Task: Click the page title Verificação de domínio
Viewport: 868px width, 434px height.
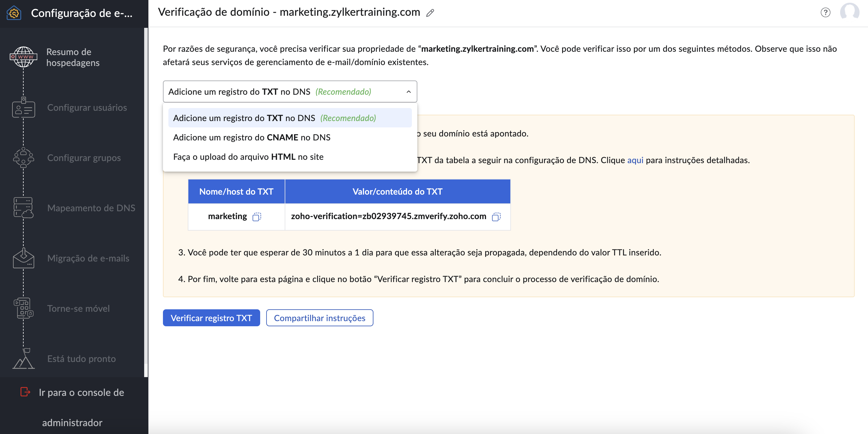Action: pos(289,12)
